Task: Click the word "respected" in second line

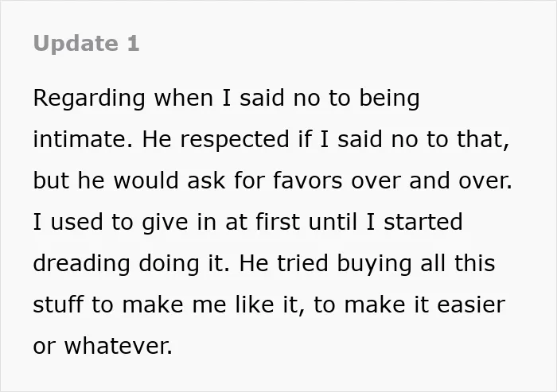Action: point(235,140)
